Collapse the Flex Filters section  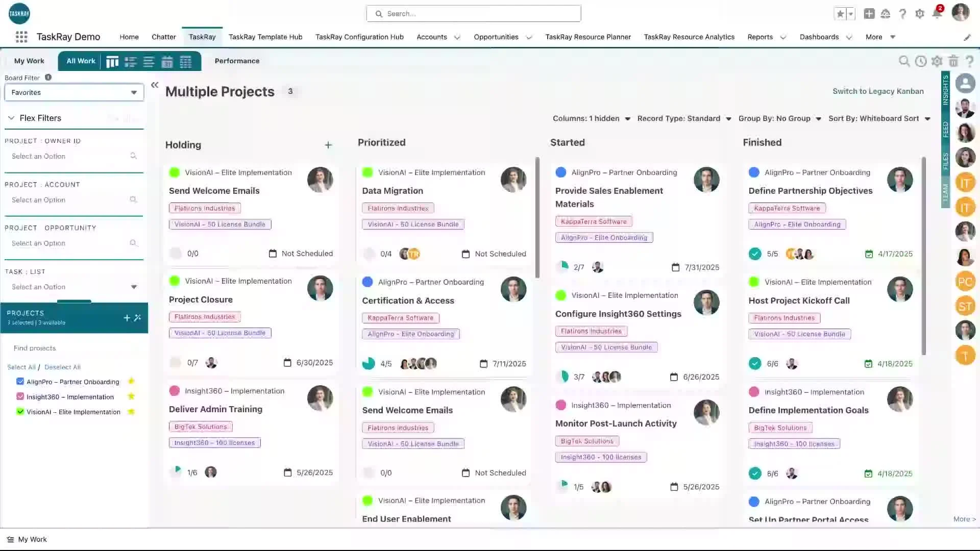click(x=11, y=118)
